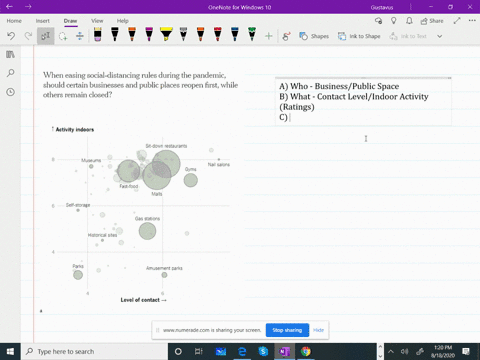Select the red pen
480x360 pixels.
218,35
